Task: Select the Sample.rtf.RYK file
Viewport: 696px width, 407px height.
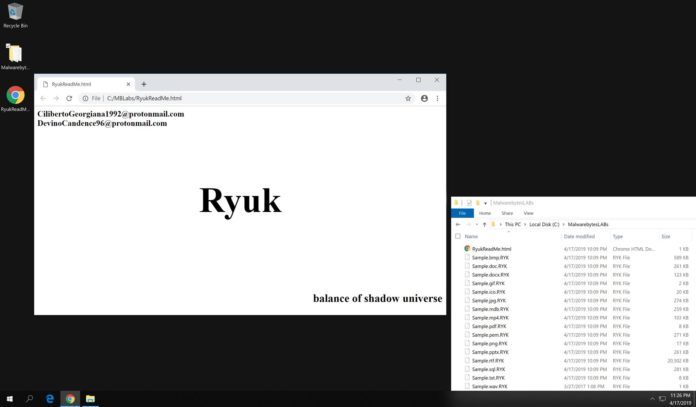Action: [x=488, y=361]
